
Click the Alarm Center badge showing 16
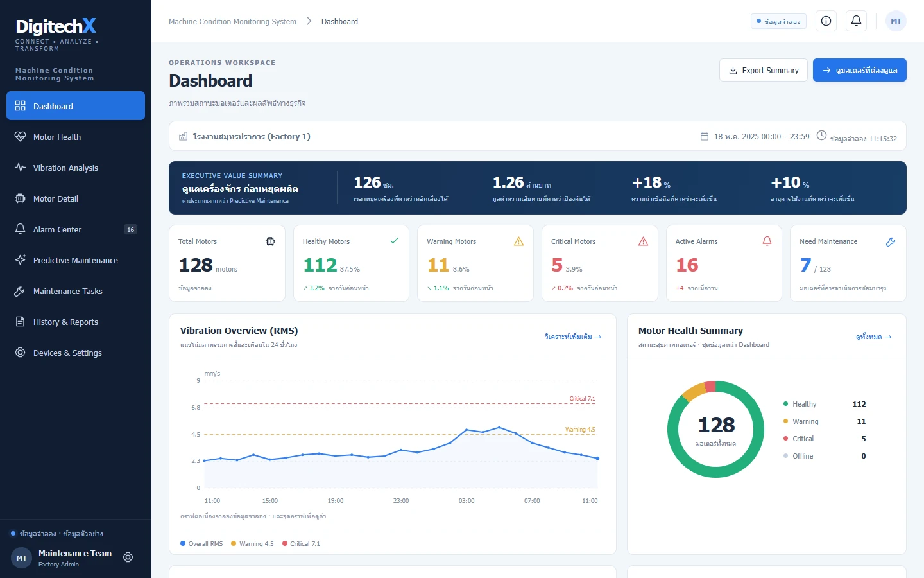click(x=130, y=229)
